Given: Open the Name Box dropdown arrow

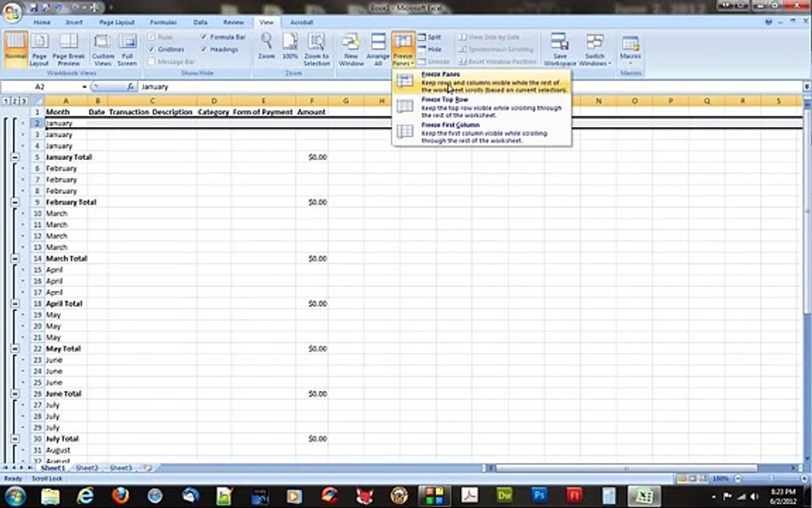Looking at the screenshot, I should pos(85,87).
